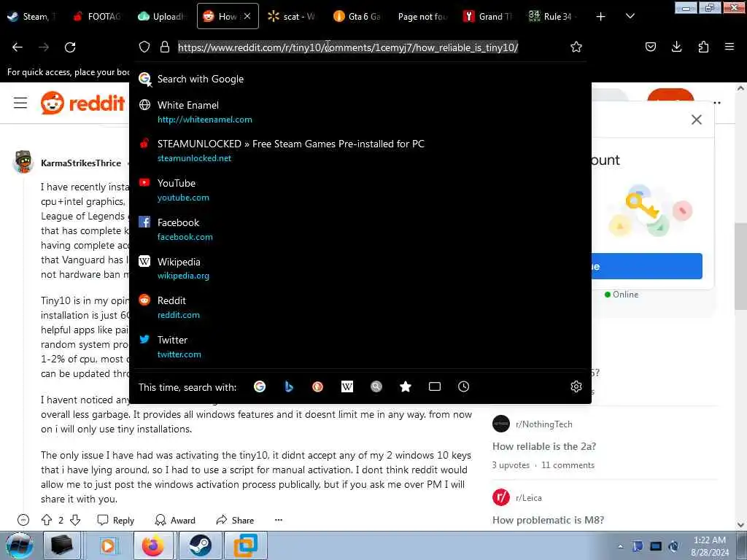The width and height of the screenshot is (747, 560).
Task: Show hidden system tray icons
Action: tap(620, 547)
